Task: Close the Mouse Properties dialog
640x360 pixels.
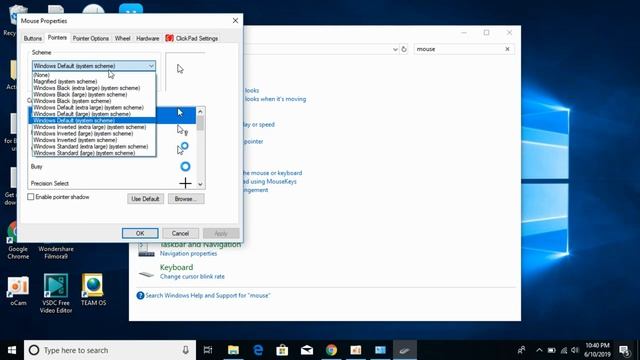Action: tap(236, 20)
